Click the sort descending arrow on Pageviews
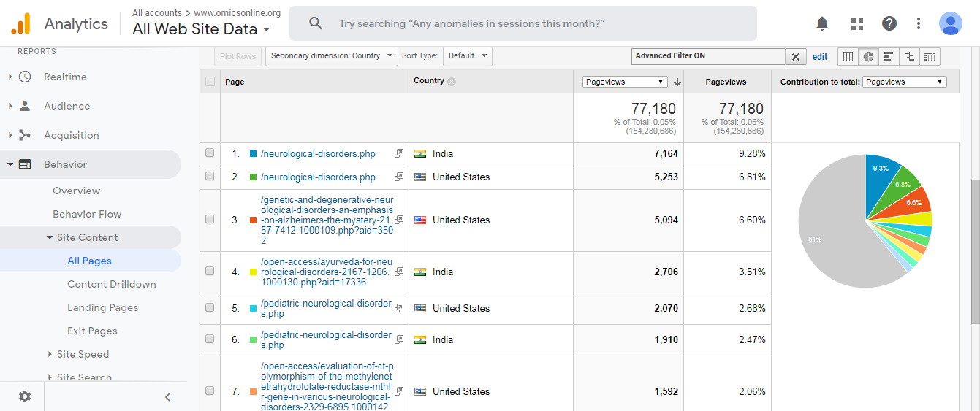Screen dimensions: 980x411 point(677,82)
